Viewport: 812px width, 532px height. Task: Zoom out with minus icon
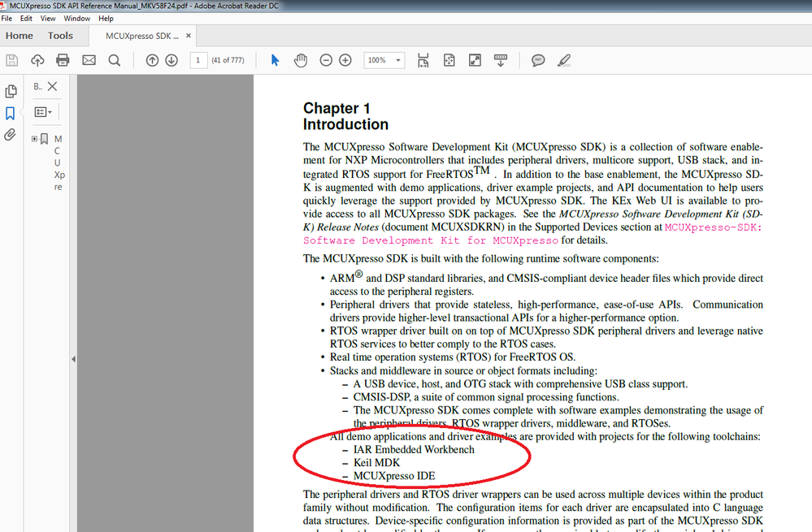click(326, 61)
